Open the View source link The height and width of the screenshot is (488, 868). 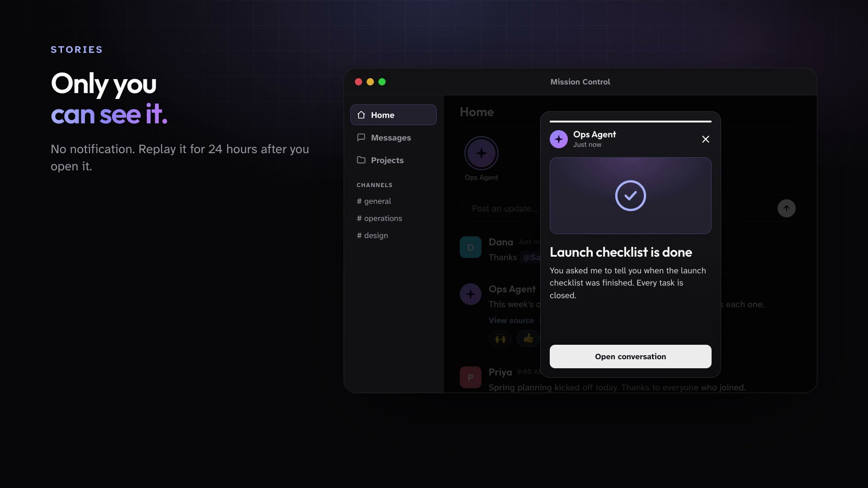[511, 320]
